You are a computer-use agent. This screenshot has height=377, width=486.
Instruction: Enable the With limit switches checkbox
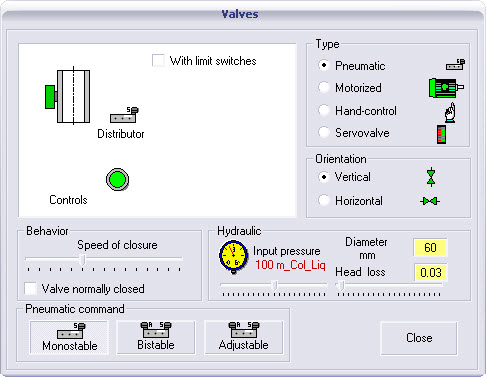[x=158, y=61]
